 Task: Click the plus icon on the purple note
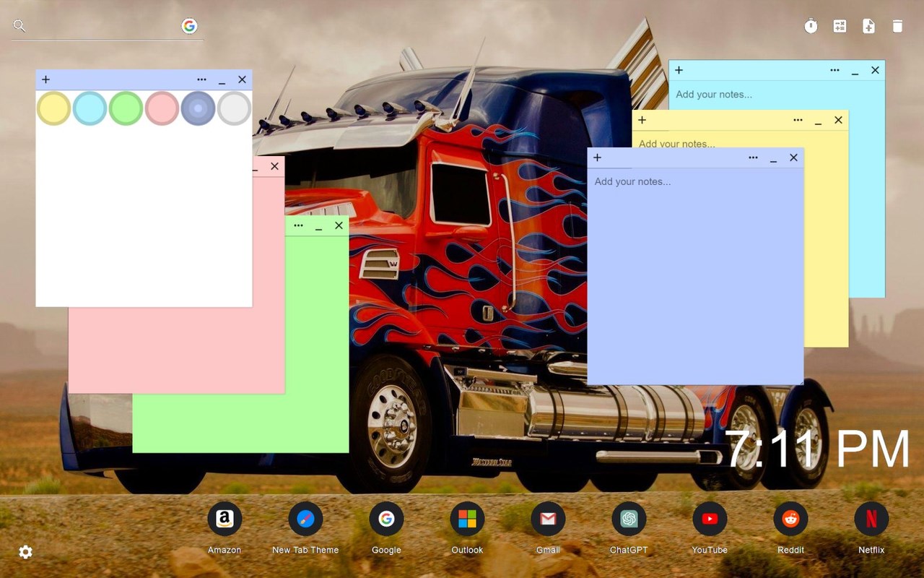597,158
